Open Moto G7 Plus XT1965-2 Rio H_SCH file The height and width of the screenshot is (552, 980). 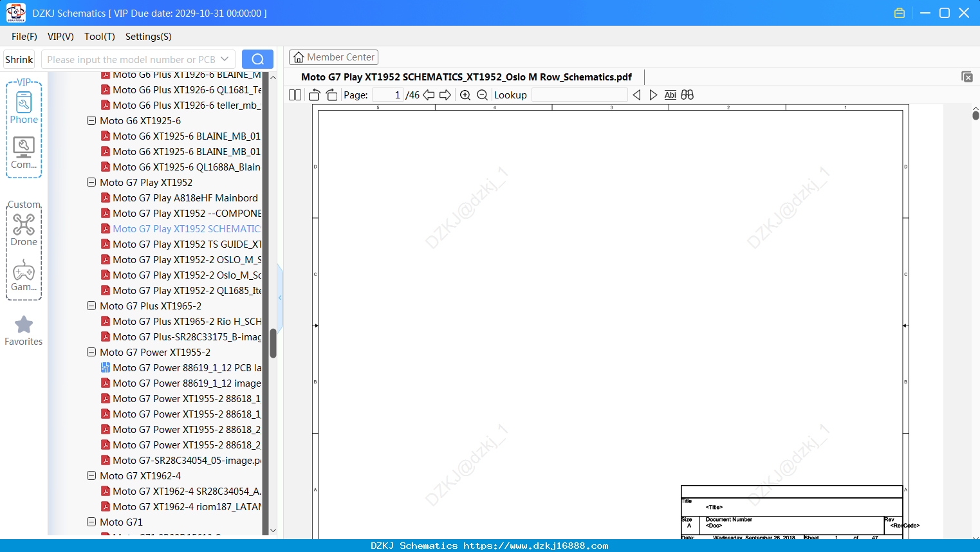pyautogui.click(x=181, y=321)
